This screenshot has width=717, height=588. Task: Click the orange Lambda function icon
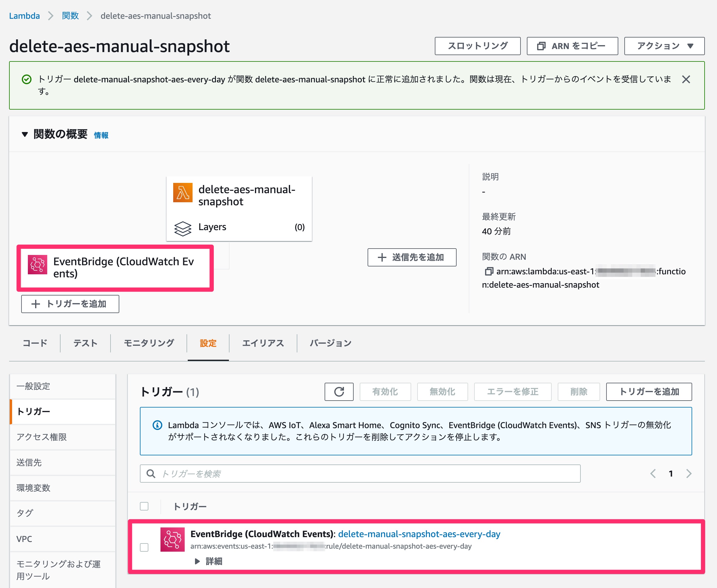[183, 192]
